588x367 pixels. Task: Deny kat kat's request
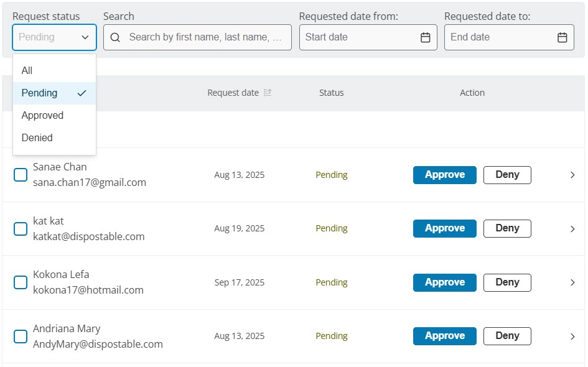507,228
